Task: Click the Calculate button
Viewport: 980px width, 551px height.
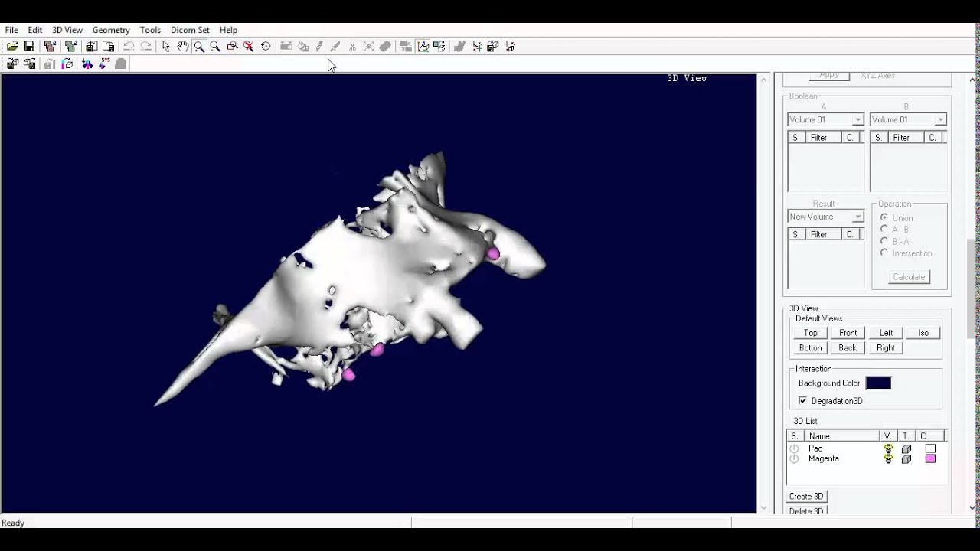Action: tap(909, 277)
